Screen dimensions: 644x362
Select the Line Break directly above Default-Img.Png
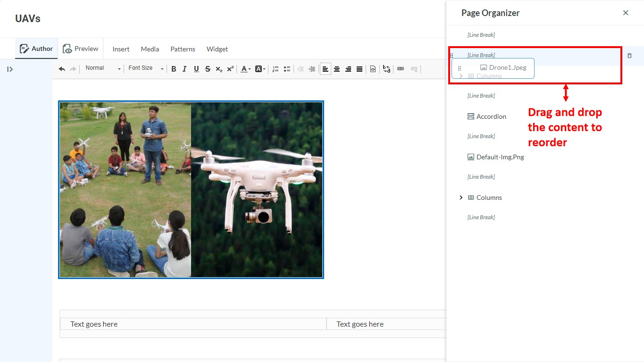click(481, 136)
